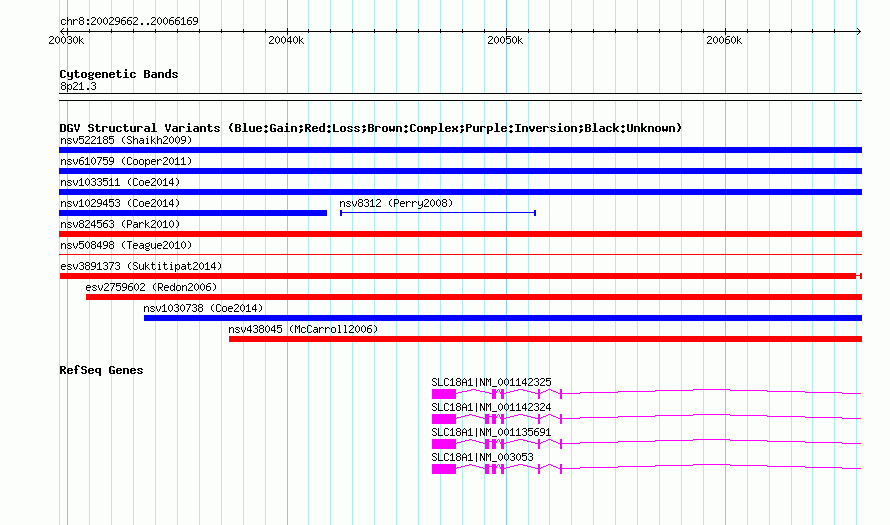This screenshot has height=525, width=890.
Task: Open nsv8312 (Perry2008) label
Action: pos(396,203)
